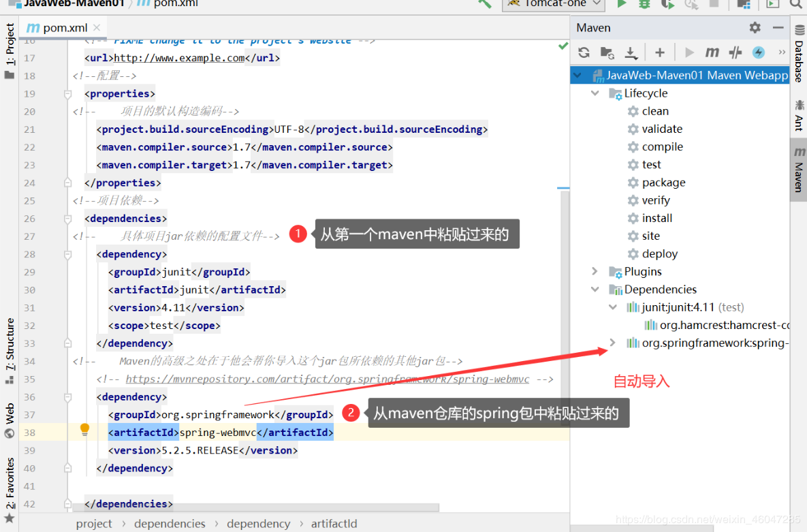The height and width of the screenshot is (532, 807).
Task: Open the Web tool window tab
Action: (x=10, y=420)
